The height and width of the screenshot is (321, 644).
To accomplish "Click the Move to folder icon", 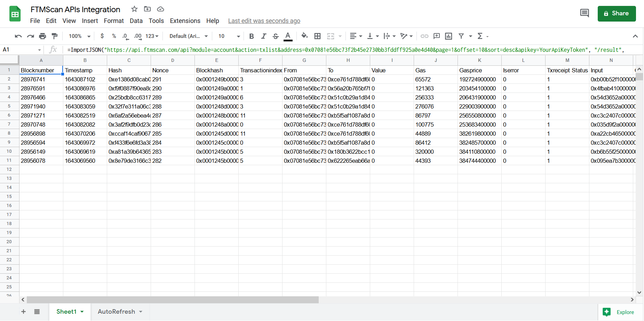I will 148,9.
